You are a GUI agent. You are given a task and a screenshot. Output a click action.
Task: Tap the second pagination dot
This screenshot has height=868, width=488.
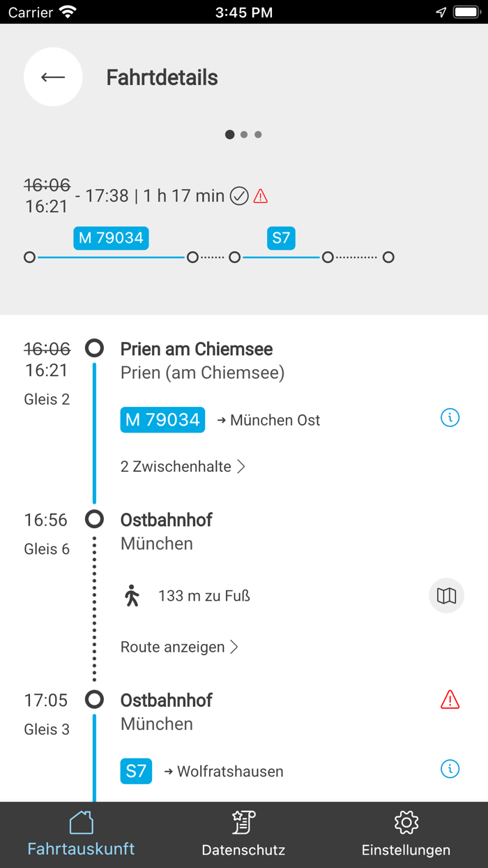(244, 134)
